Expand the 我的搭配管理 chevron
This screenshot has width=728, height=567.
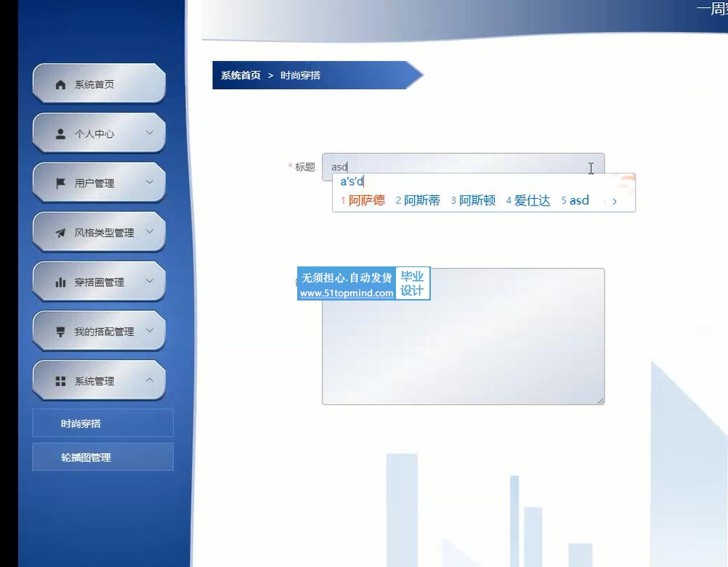[x=150, y=330]
